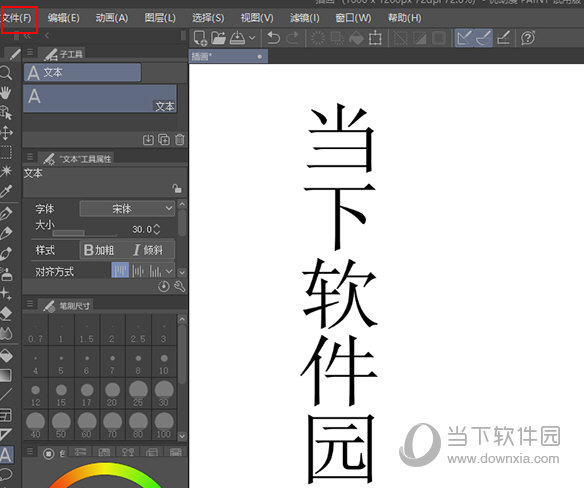Open the tool property panel hamburger menu
The height and width of the screenshot is (488, 584).
pyautogui.click(x=30, y=157)
